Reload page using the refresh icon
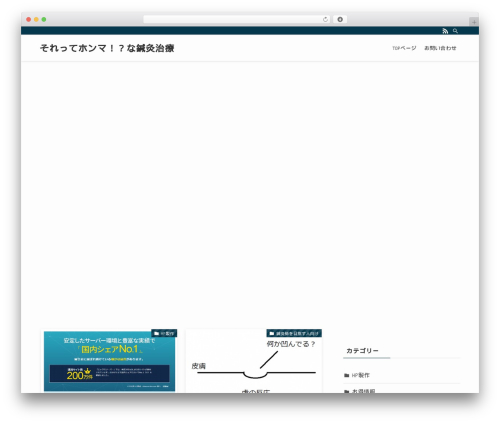Image resolution: width=500 pixels, height=423 pixels. [325, 20]
